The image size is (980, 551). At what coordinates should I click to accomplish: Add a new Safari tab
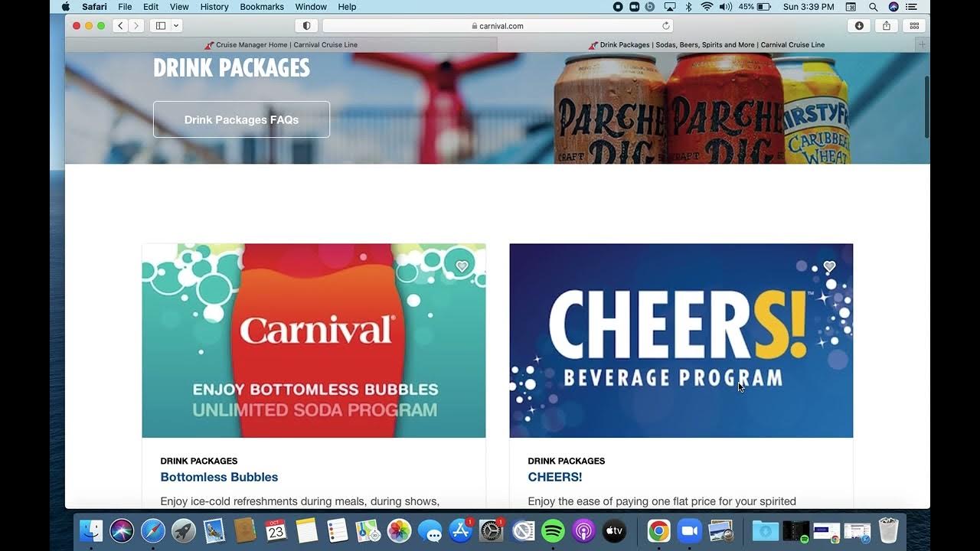pyautogui.click(x=922, y=44)
